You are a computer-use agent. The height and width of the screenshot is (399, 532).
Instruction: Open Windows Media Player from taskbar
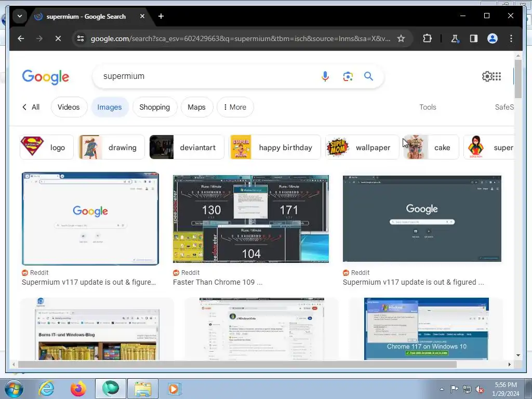(x=175, y=389)
